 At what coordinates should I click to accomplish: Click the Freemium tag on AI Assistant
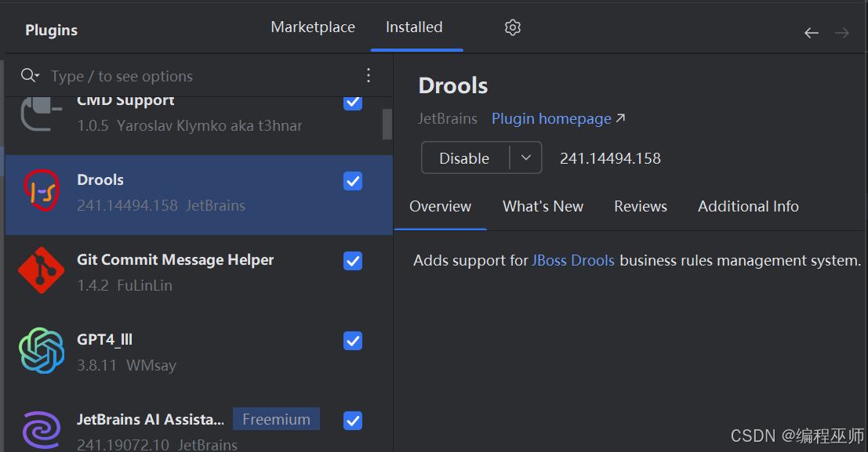point(276,419)
